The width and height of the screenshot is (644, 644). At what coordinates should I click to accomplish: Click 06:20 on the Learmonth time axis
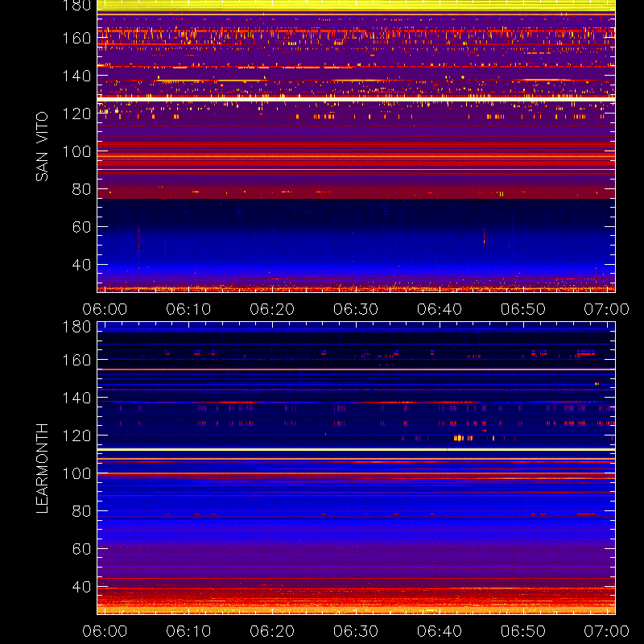click(272, 631)
